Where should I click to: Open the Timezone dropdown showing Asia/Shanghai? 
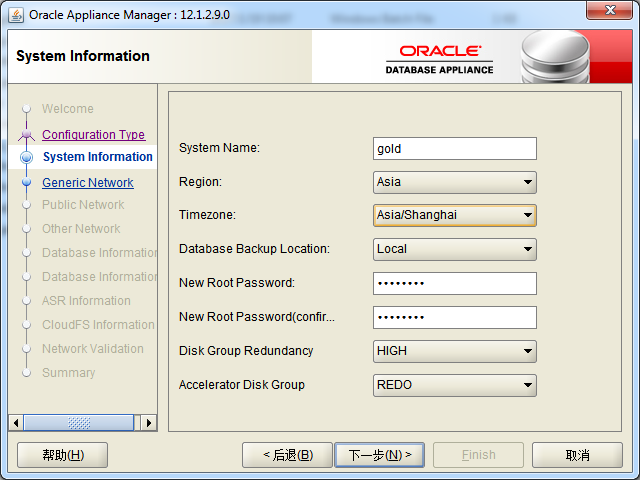pos(455,215)
